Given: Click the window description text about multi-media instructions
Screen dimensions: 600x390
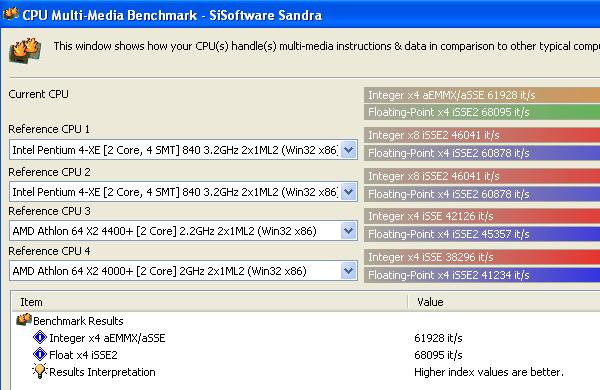Looking at the screenshot, I should (326, 46).
